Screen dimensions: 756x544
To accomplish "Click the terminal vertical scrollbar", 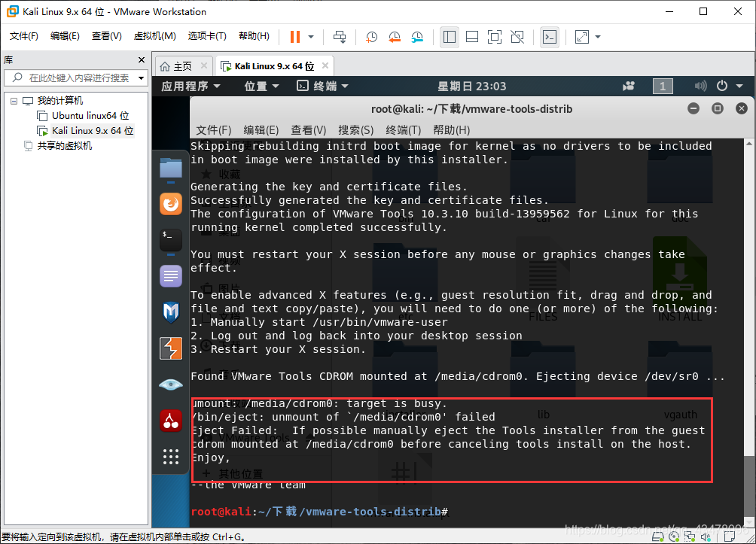I will click(x=748, y=333).
